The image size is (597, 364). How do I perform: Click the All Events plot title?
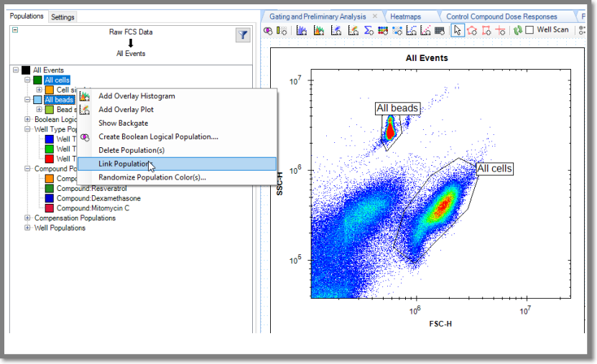[x=427, y=58]
